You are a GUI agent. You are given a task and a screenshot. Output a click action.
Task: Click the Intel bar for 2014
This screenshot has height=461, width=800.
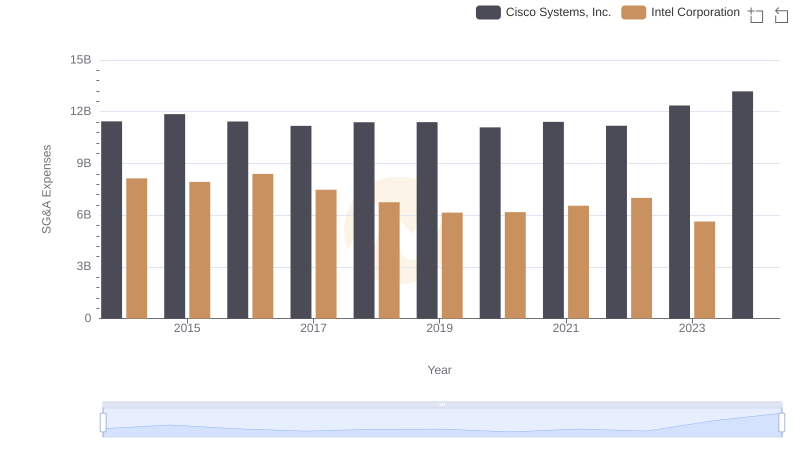click(x=137, y=248)
